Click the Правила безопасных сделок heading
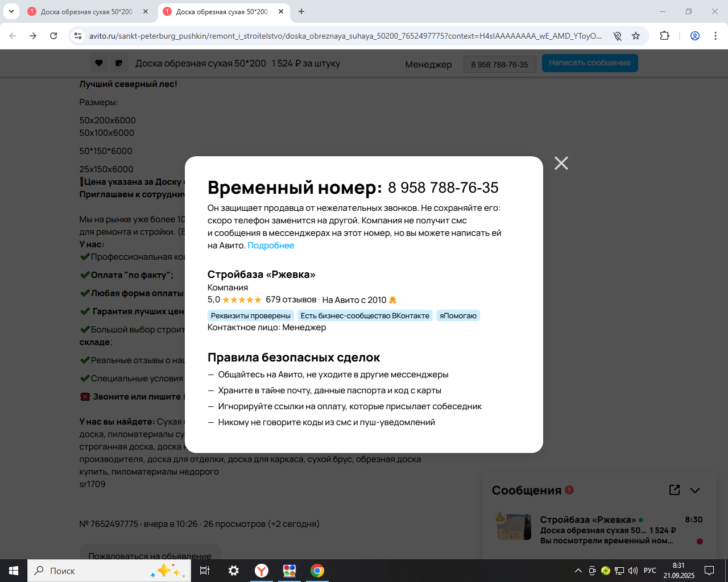 [x=293, y=357]
